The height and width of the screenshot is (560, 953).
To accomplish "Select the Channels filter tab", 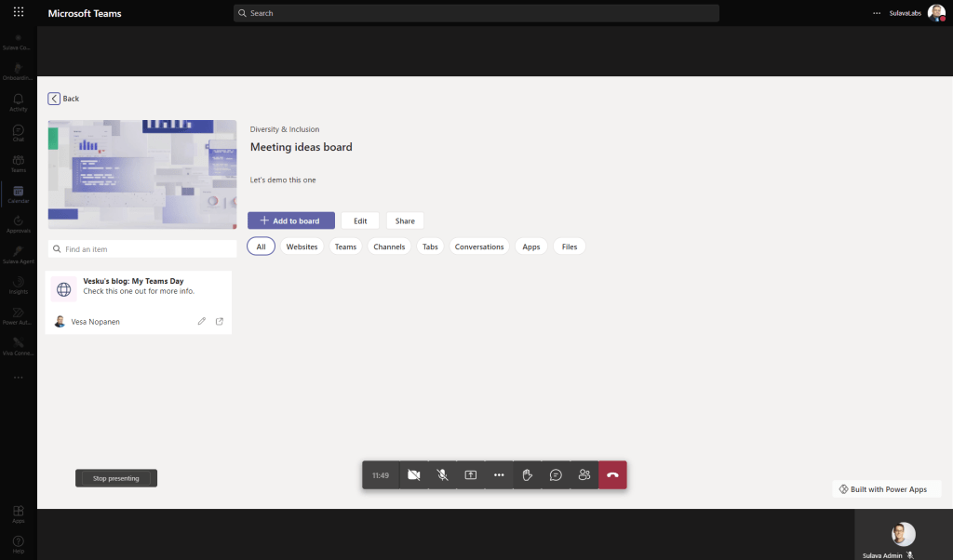I will [x=388, y=247].
